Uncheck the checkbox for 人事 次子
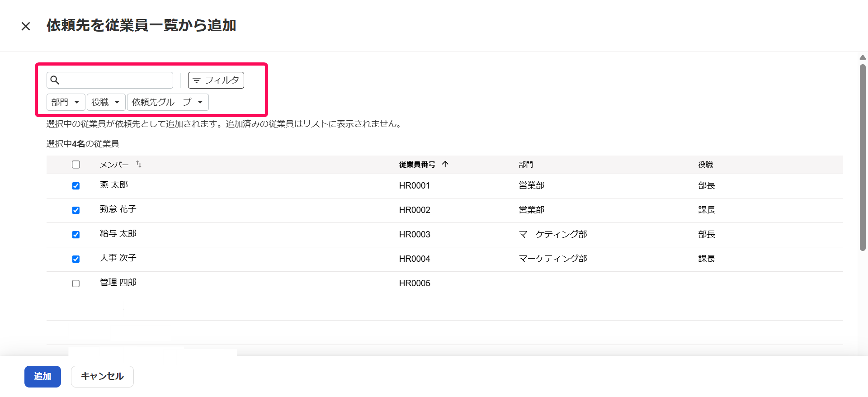This screenshot has width=868, height=397. point(76,259)
